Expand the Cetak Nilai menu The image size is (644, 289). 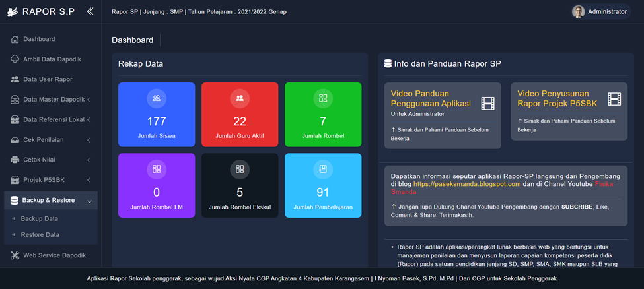click(89, 160)
